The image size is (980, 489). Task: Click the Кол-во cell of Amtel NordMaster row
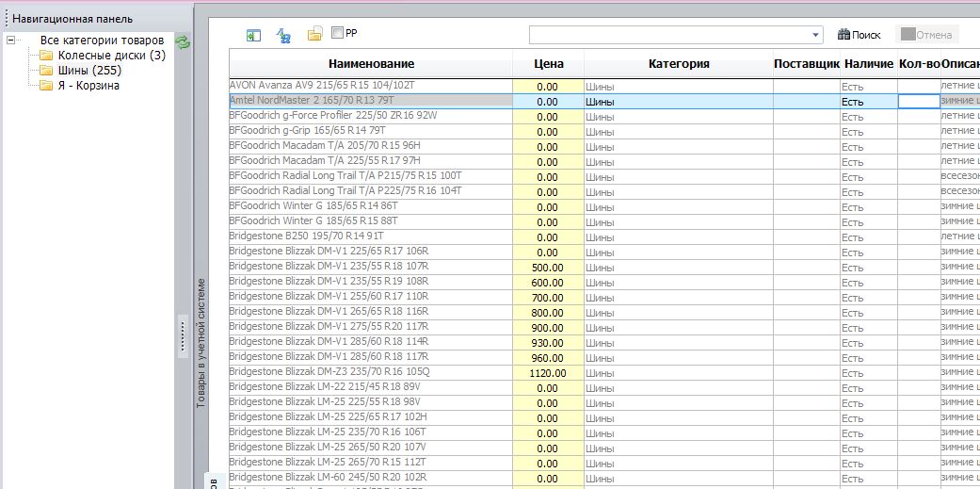pos(919,102)
